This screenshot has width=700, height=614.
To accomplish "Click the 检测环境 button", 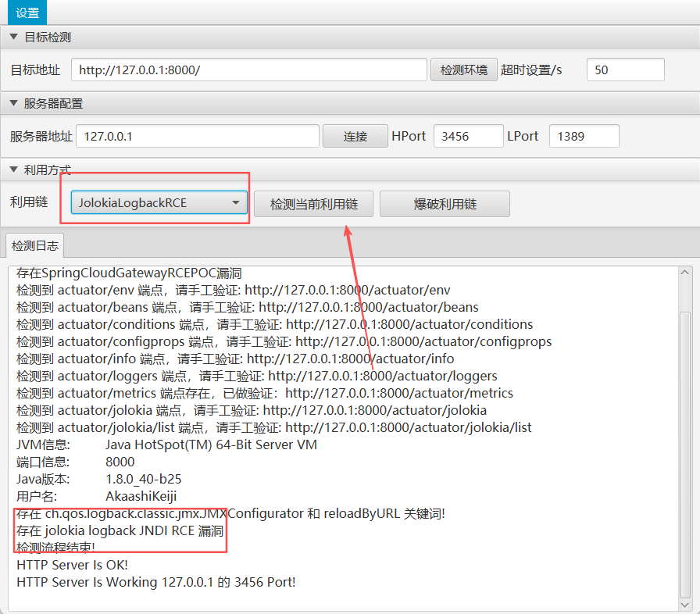I will (x=464, y=70).
